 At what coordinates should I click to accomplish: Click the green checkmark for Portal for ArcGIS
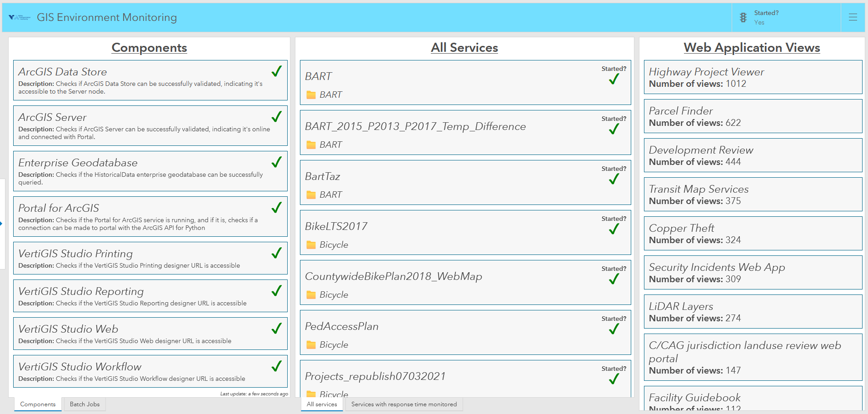pyautogui.click(x=276, y=208)
